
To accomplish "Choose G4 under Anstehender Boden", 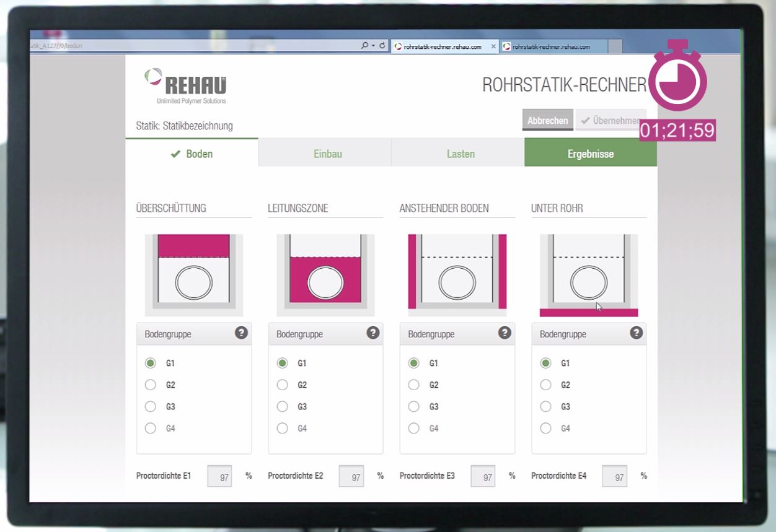I will pyautogui.click(x=414, y=429).
